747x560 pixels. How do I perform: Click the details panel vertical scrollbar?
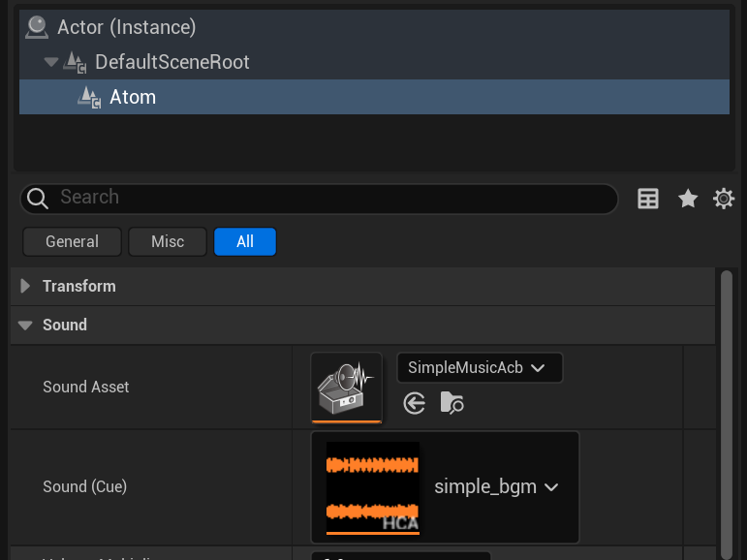(726, 414)
